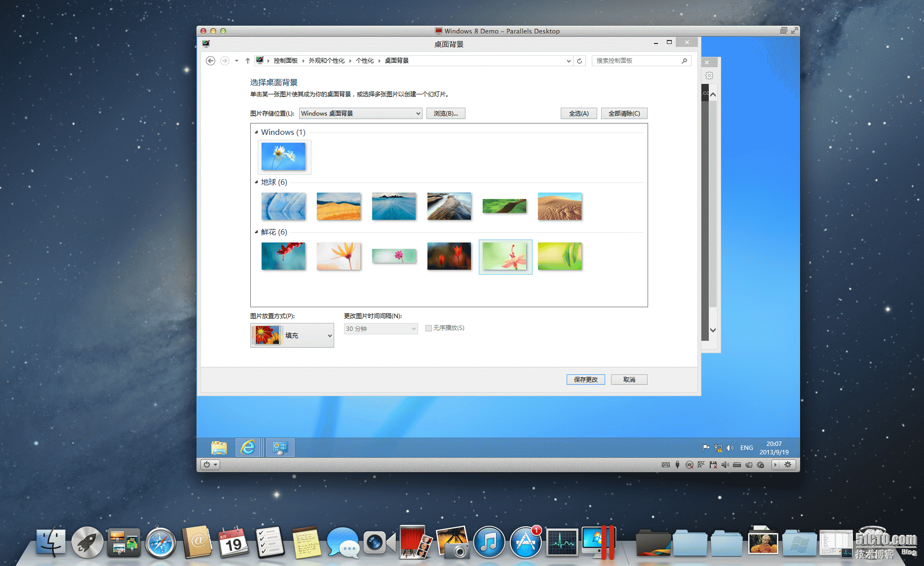The image size is (924, 566).
Task: Open the Parallels power menu button
Action: click(210, 465)
